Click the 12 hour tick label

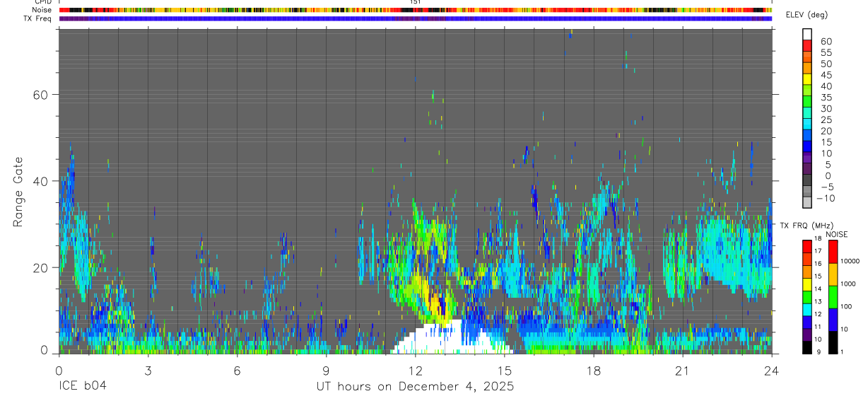pyautogui.click(x=415, y=371)
